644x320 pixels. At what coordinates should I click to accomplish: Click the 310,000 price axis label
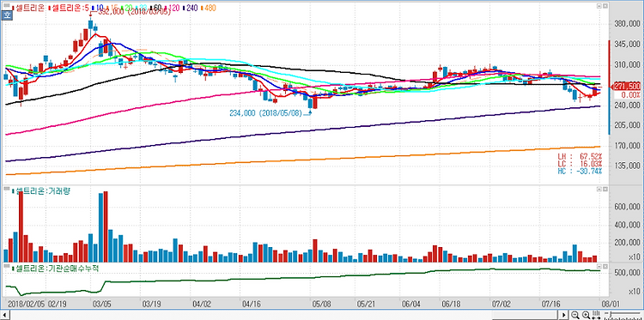627,65
